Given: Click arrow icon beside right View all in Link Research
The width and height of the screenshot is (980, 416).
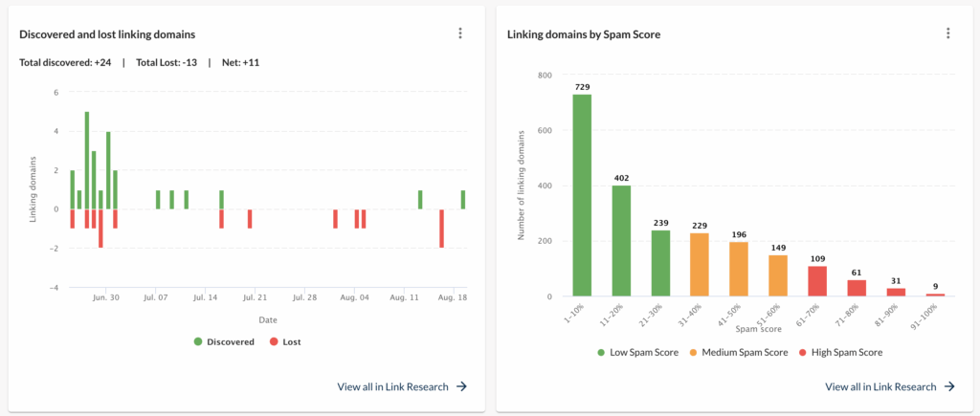Looking at the screenshot, I should pos(949,386).
